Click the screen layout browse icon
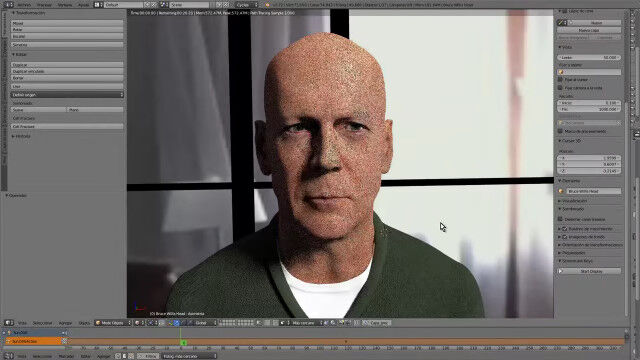This screenshot has height=360, width=640. coord(98,5)
